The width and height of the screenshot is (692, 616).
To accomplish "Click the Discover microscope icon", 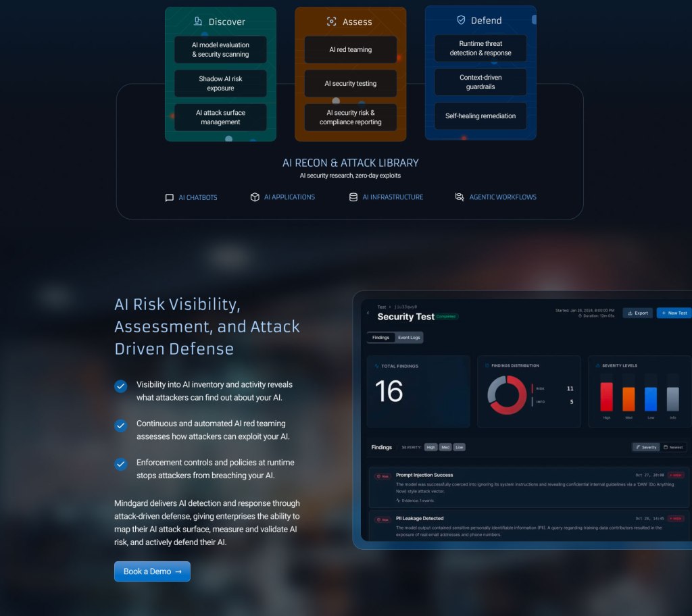I will pyautogui.click(x=198, y=22).
